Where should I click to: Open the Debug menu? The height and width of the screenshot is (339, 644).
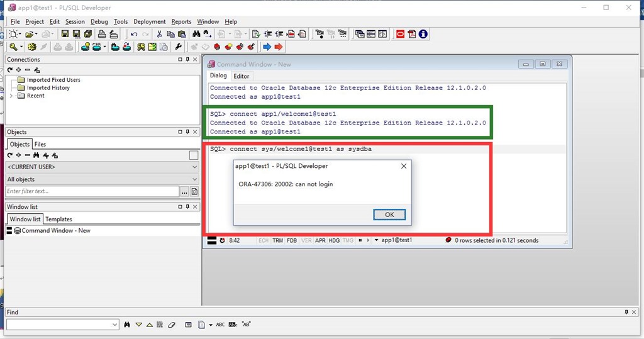pyautogui.click(x=99, y=22)
